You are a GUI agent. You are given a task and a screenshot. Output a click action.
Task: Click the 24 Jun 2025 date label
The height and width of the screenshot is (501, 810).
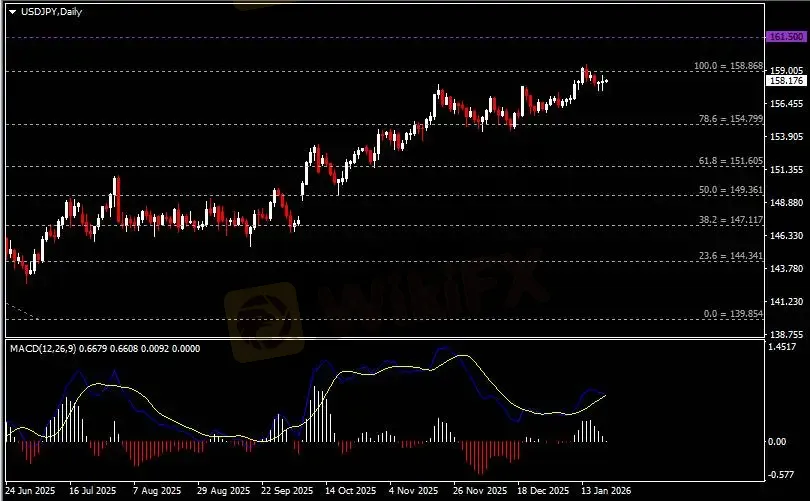29,490
